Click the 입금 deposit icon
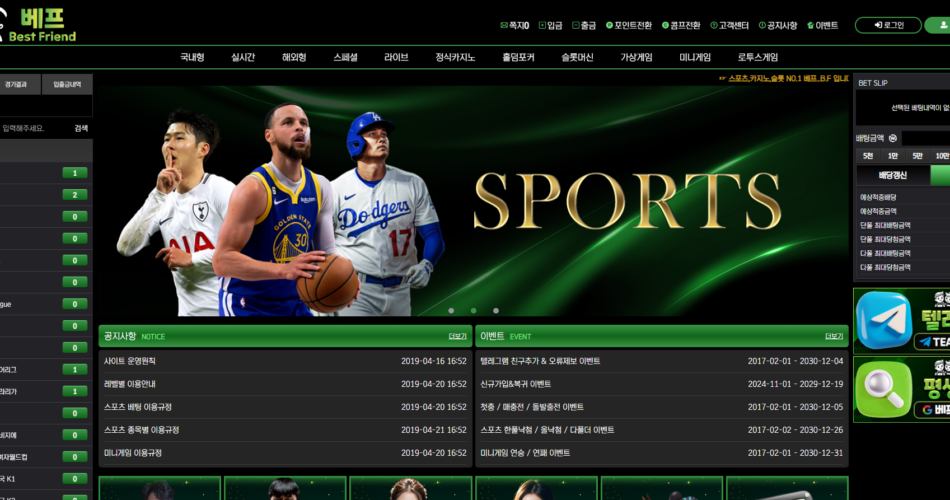This screenshot has width=950, height=500. (x=542, y=25)
